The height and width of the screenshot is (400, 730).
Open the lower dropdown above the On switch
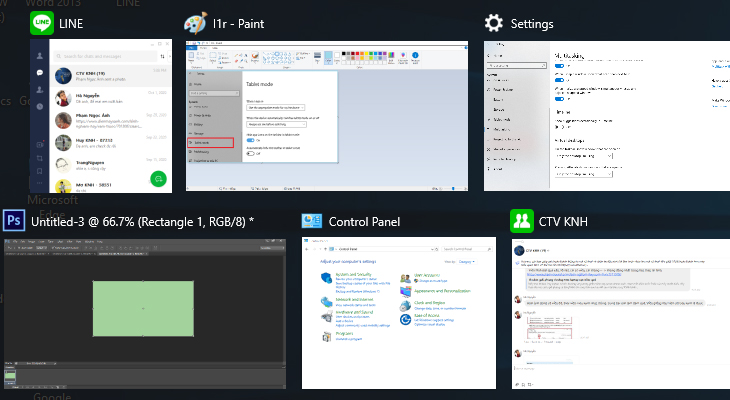click(x=277, y=124)
